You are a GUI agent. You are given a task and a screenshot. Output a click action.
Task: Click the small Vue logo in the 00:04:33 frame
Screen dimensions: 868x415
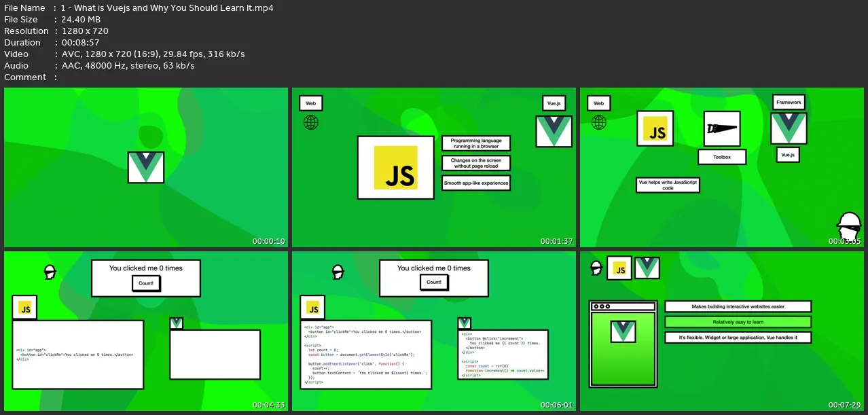pos(176,323)
